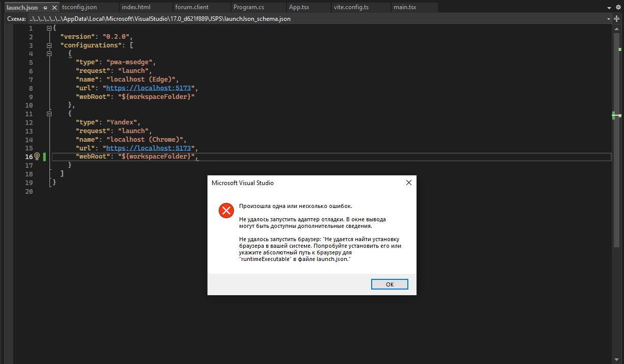This screenshot has height=364, width=624.
Task: Click the "Схема:" label
Action: pos(16,19)
